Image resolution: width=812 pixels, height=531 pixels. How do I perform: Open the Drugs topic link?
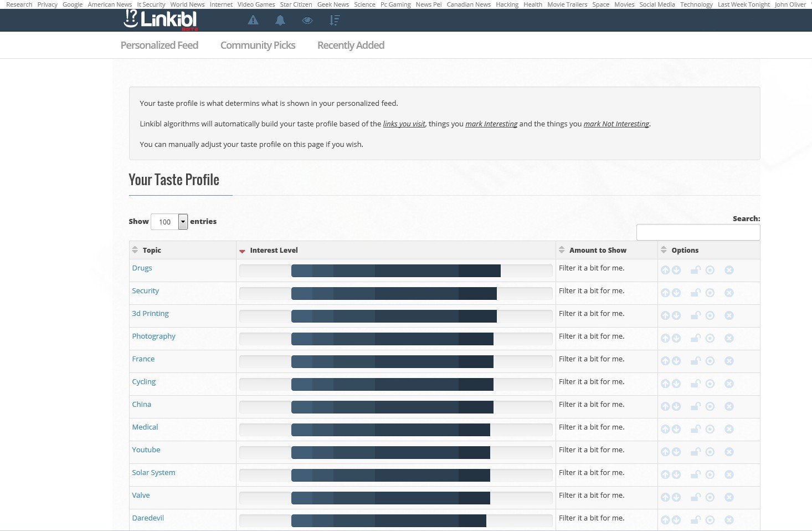[x=142, y=268]
